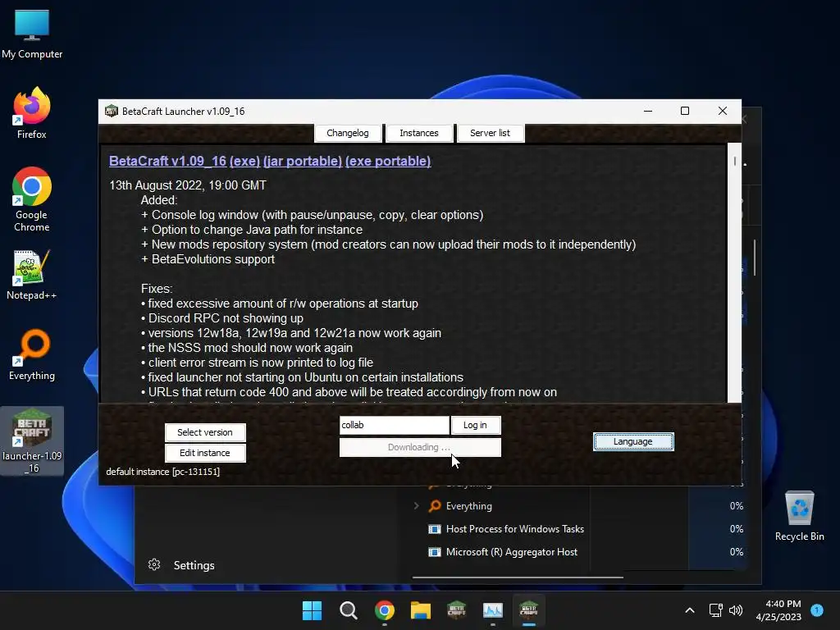The image size is (840, 630).
Task: Click the active BetaCraft Launcher taskbar icon
Action: pos(529,610)
